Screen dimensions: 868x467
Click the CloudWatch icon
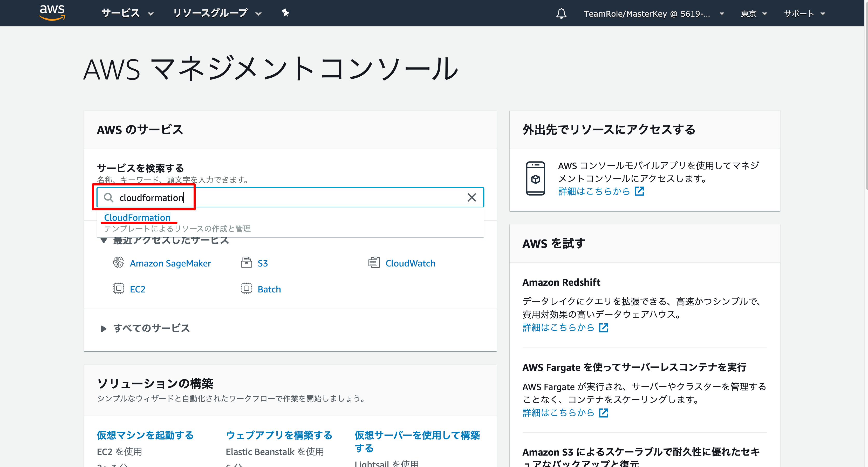[x=374, y=262]
